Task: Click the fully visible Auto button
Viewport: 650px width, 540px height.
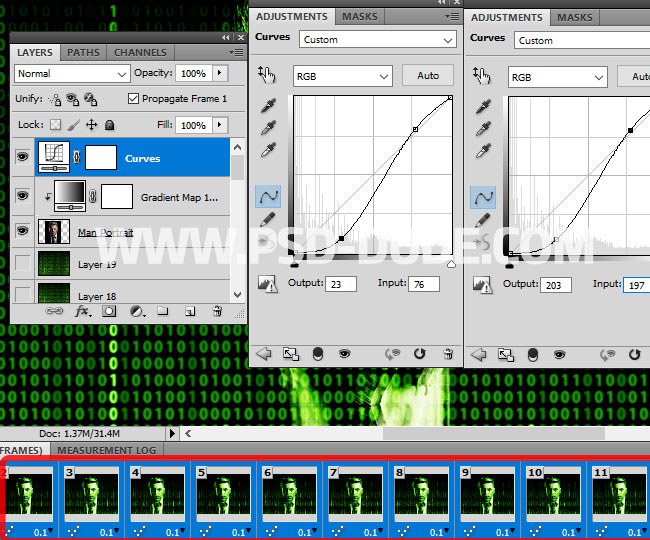Action: pyautogui.click(x=427, y=76)
